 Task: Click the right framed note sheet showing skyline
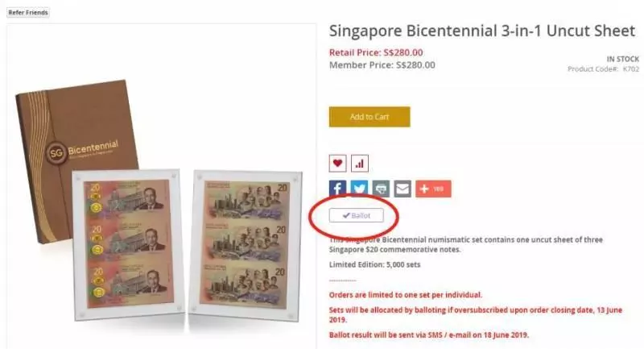(x=246, y=245)
